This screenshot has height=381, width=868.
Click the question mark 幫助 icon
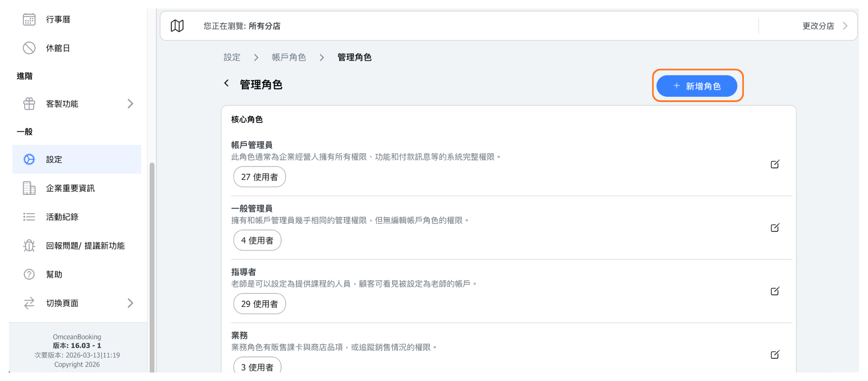[29, 274]
